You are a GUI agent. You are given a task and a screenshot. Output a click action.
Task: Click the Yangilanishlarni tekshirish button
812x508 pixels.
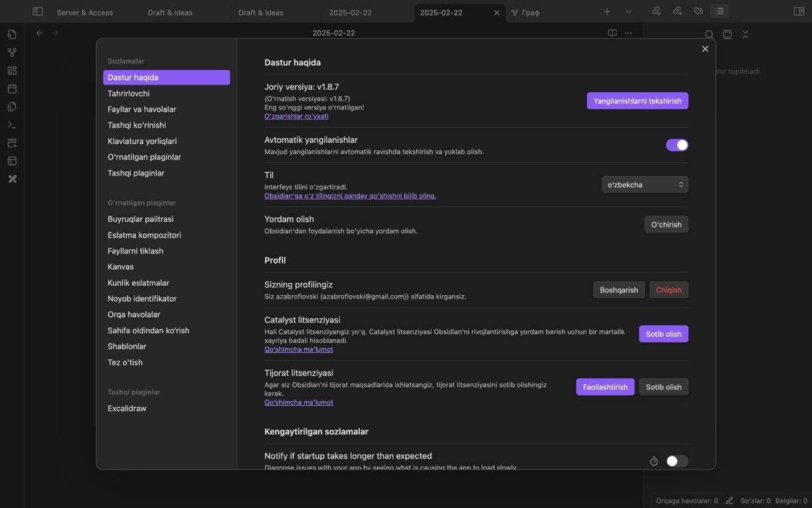tap(638, 101)
